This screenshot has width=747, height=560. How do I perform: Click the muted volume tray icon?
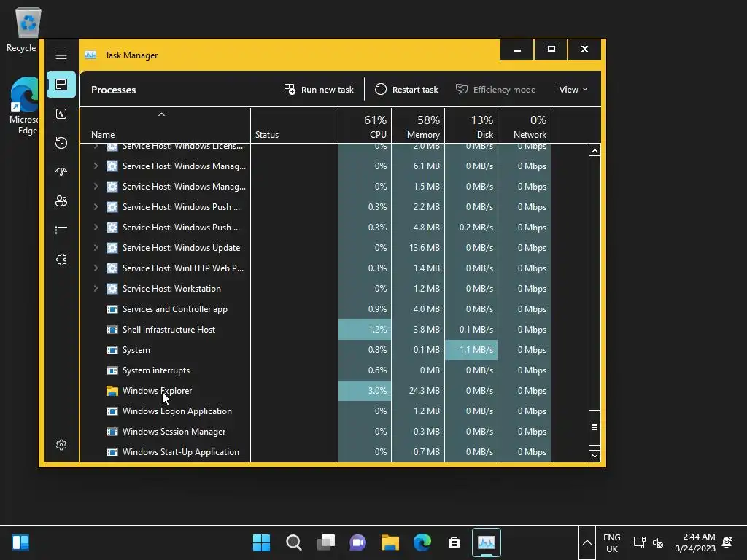[658, 542]
